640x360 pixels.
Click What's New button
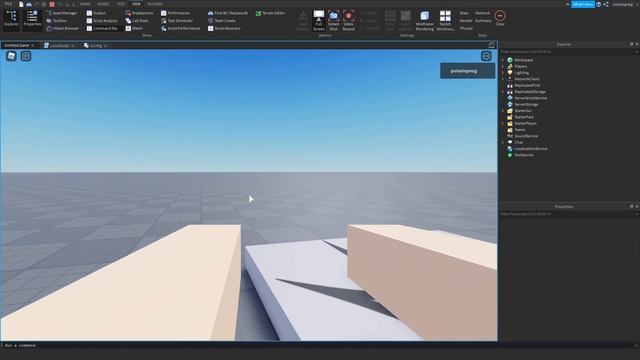click(583, 4)
